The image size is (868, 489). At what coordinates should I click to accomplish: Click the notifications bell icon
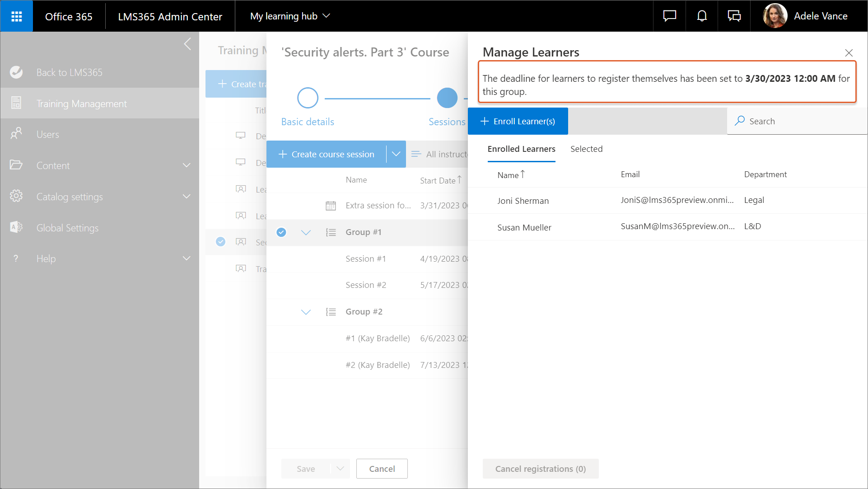[x=701, y=16]
